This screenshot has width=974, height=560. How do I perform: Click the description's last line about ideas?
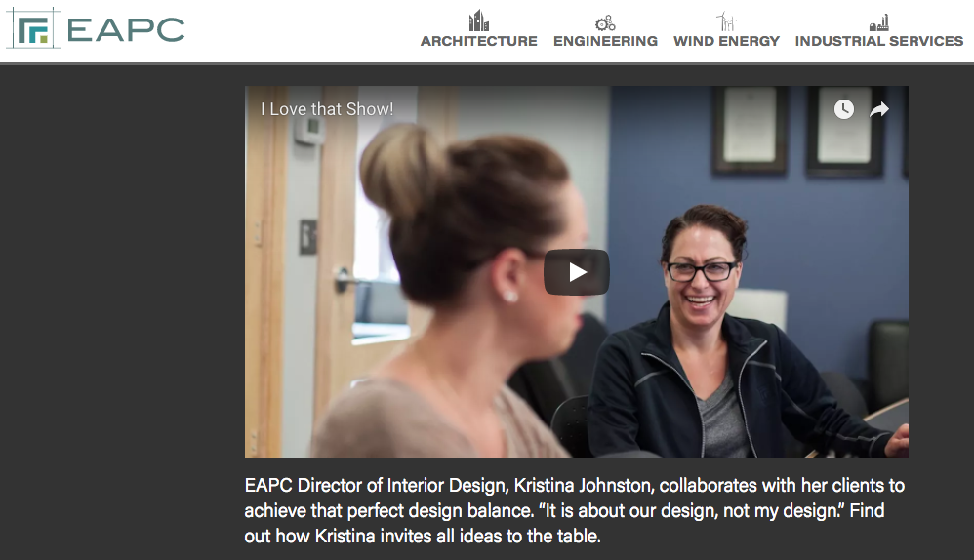(x=423, y=536)
